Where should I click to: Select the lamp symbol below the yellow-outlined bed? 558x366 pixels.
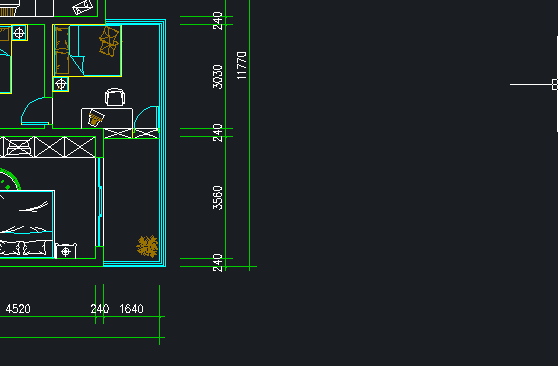61,84
